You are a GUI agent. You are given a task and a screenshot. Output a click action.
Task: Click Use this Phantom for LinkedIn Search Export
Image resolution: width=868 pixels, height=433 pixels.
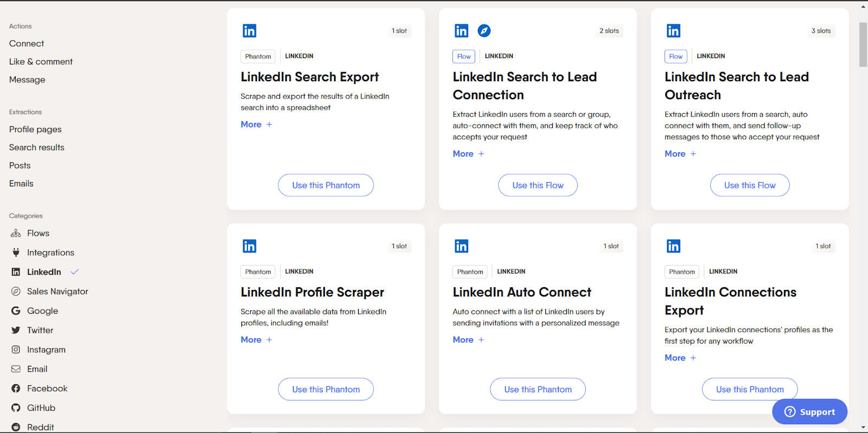coord(325,185)
